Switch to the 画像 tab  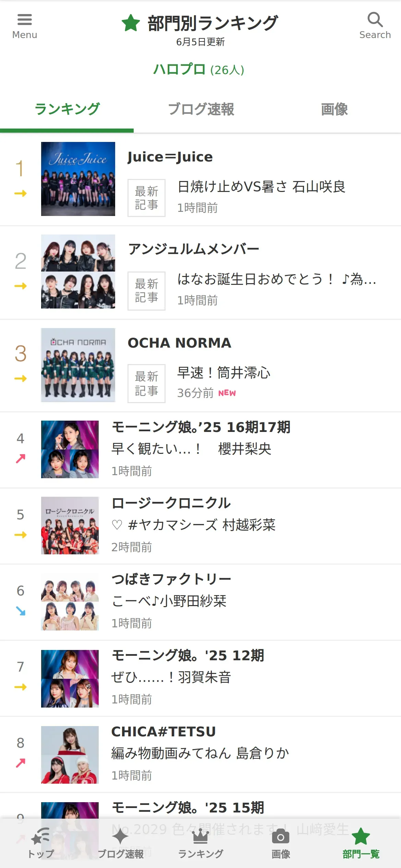point(334,110)
